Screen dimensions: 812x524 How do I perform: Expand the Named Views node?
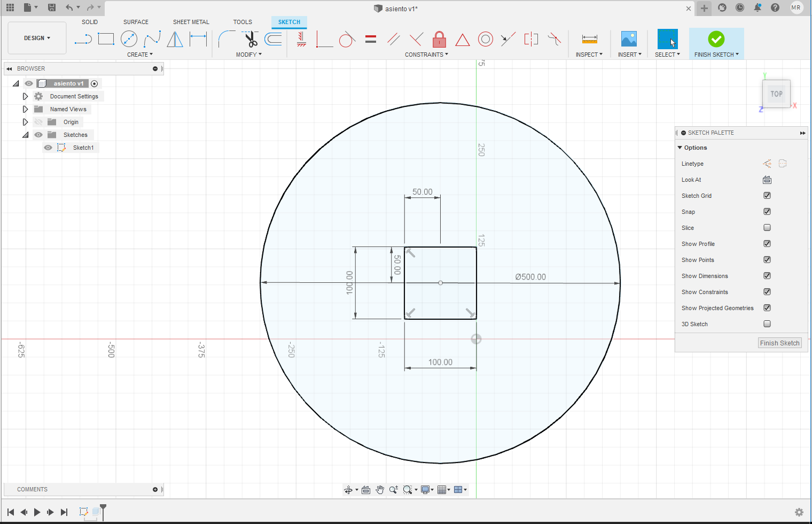25,109
